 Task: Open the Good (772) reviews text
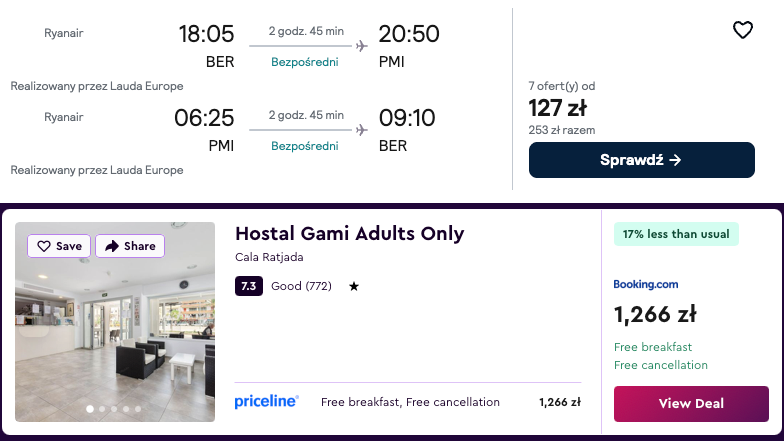[x=301, y=287]
